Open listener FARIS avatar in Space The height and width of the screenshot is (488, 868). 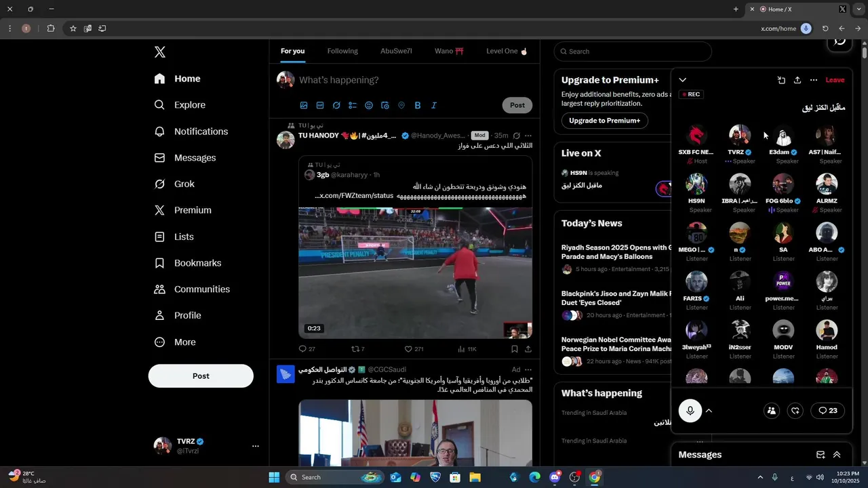pos(696,282)
